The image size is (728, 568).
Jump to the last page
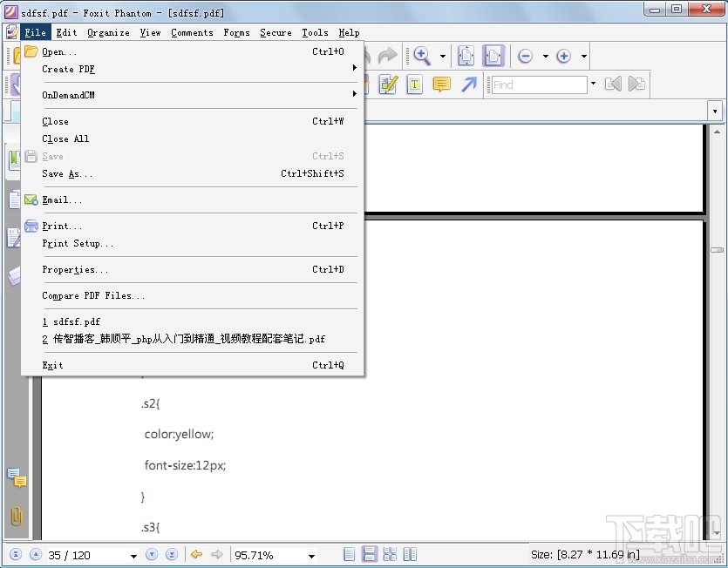click(172, 554)
